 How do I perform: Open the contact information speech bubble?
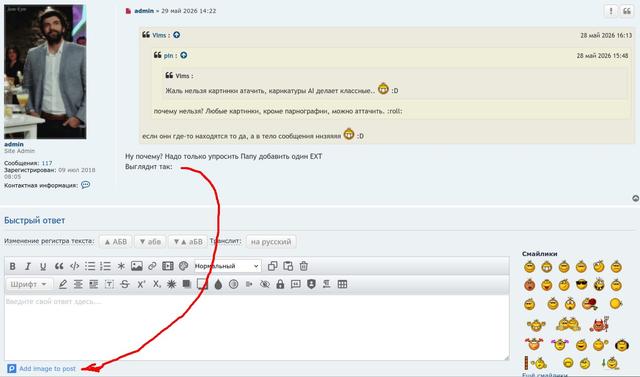(85, 185)
